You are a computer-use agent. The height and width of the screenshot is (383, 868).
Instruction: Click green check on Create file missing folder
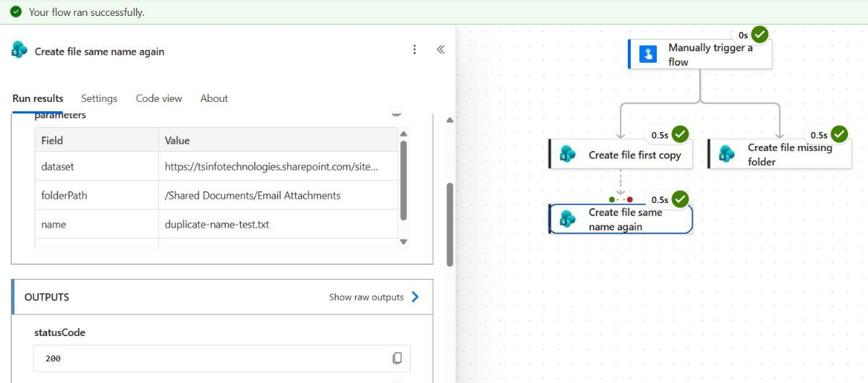click(x=839, y=134)
